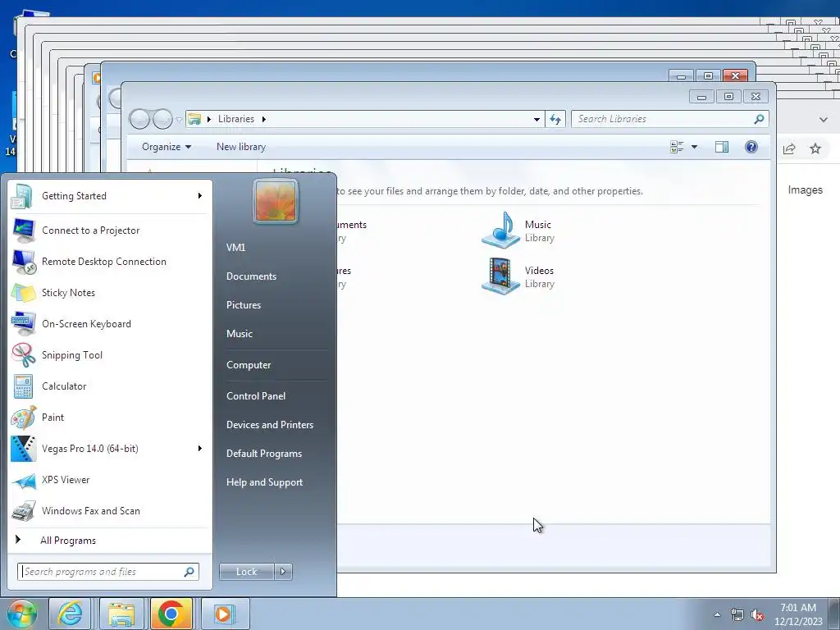840x630 pixels.
Task: Click the Chrome share icon
Action: tap(789, 148)
